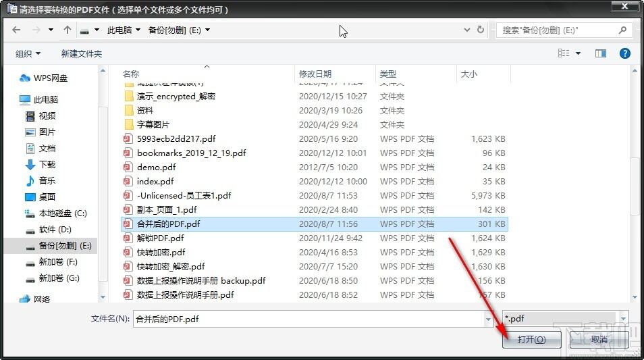
Task: Click folder icon of 资料
Action: 129,111
